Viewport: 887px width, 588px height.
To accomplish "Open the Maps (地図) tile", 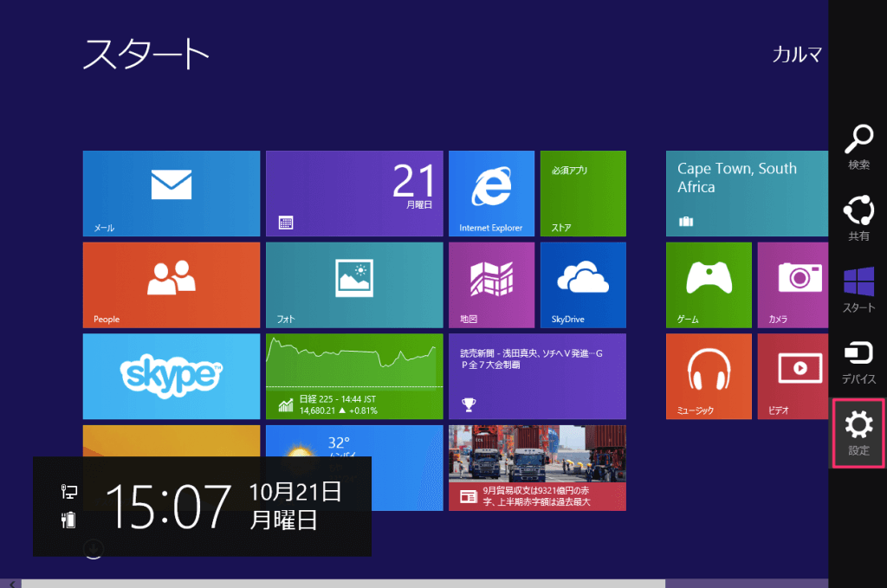I will pos(492,285).
